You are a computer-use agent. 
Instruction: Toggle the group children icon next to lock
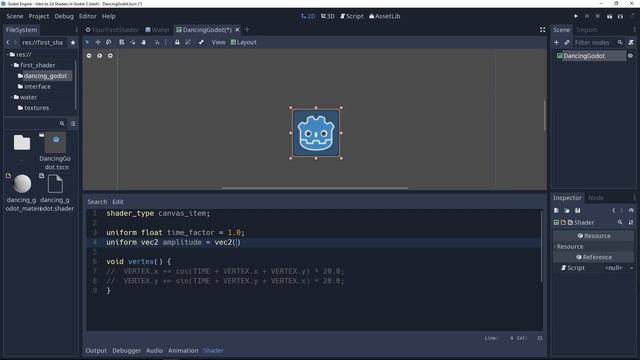click(188, 42)
